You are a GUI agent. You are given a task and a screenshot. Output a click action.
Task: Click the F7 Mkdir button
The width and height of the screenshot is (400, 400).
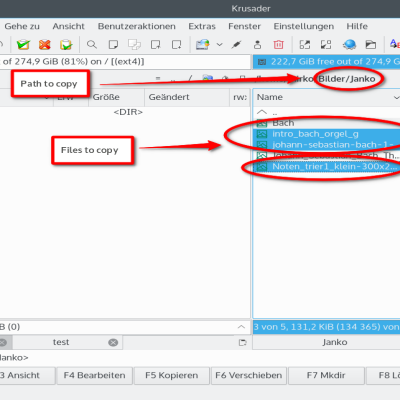click(x=326, y=375)
